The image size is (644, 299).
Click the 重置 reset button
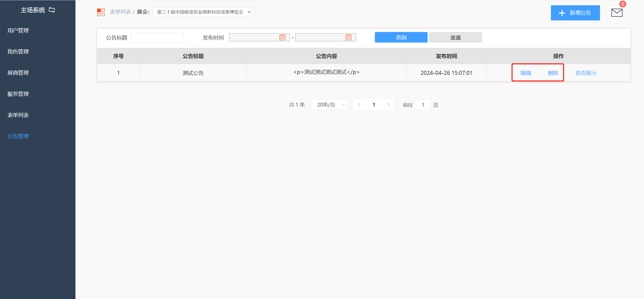455,37
